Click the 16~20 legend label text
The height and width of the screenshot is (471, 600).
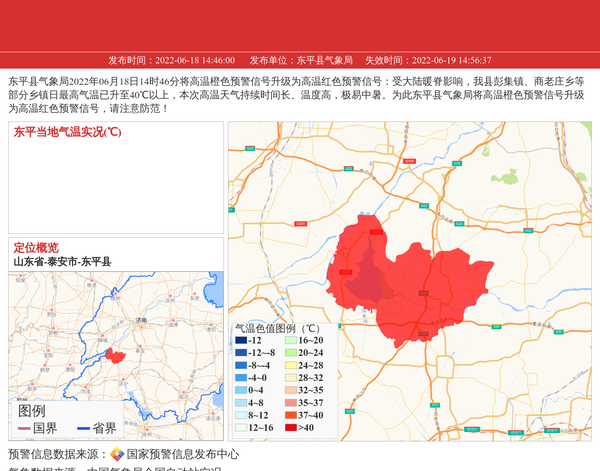tap(311, 340)
